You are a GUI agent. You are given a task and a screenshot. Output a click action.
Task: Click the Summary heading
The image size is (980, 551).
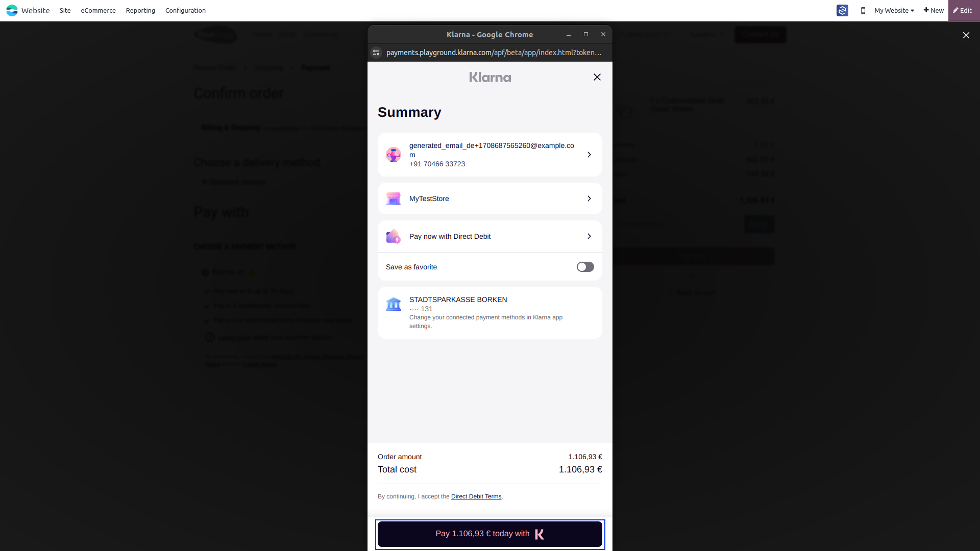409,112
